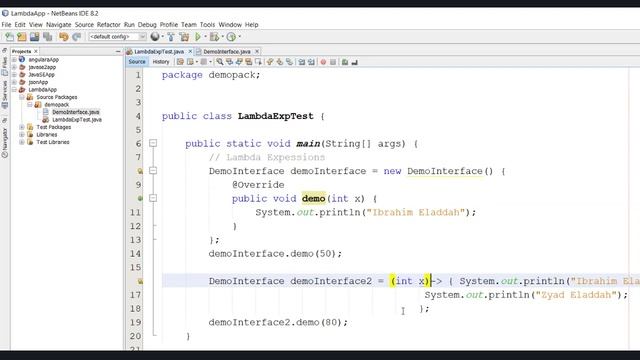Open the dropdown arrow beside Run Project

click(x=205, y=37)
